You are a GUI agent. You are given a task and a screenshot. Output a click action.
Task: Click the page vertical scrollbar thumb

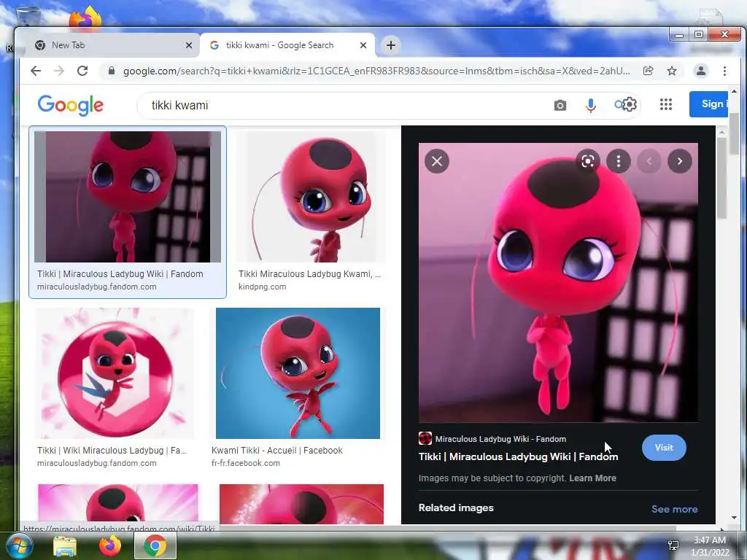point(734,134)
